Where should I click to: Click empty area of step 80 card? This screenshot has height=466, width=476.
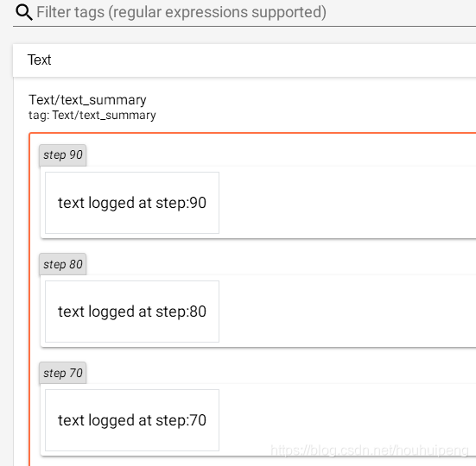(x=346, y=312)
